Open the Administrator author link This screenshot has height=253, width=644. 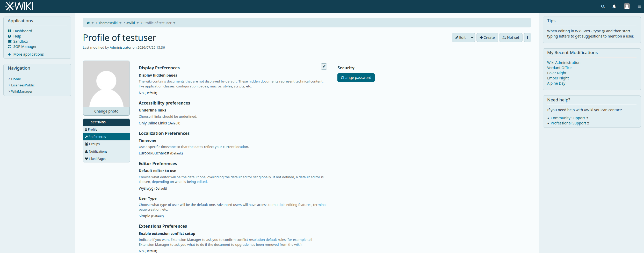coord(120,47)
